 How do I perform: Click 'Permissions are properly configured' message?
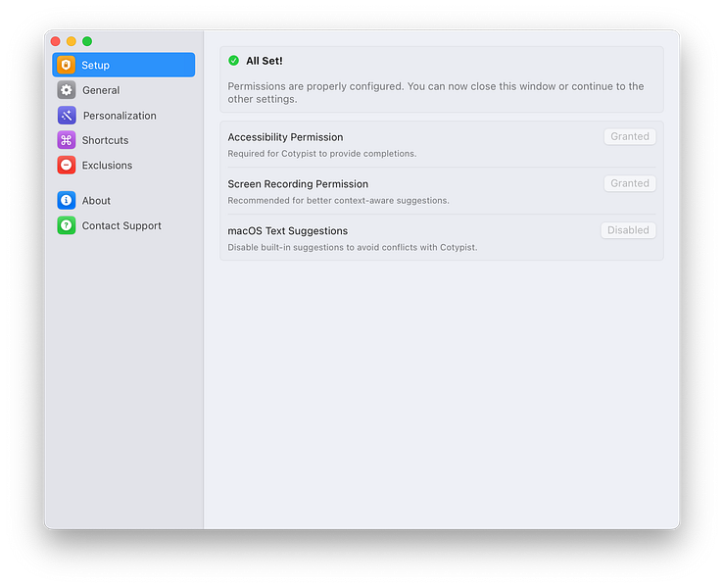pyautogui.click(x=435, y=93)
